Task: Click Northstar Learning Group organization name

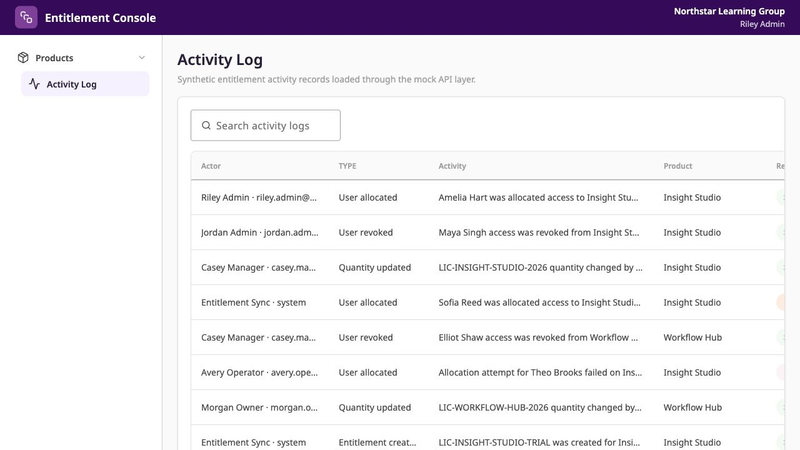Action: click(729, 11)
